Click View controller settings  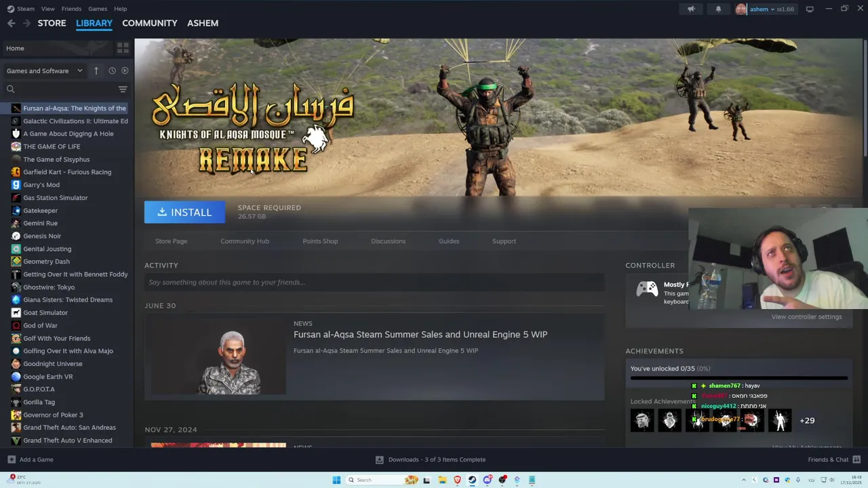pos(806,317)
